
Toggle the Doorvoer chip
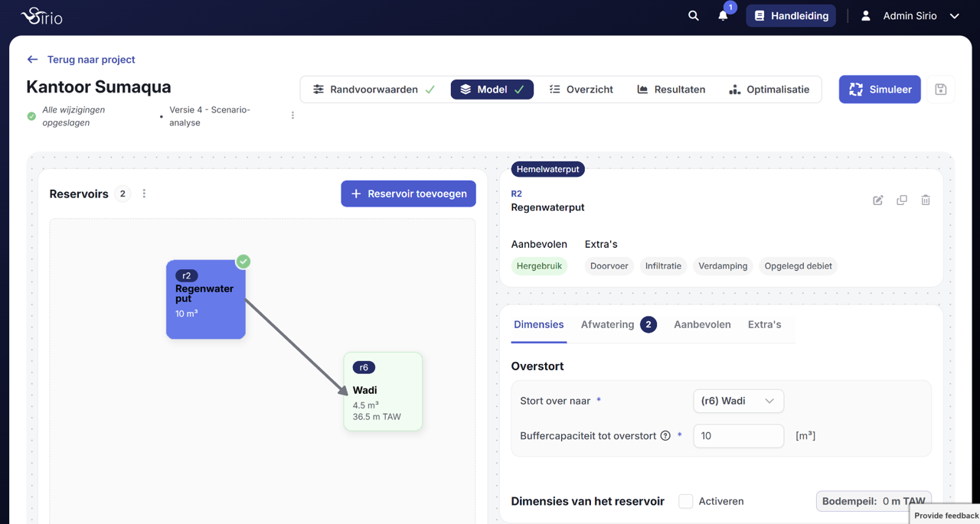[x=609, y=266]
